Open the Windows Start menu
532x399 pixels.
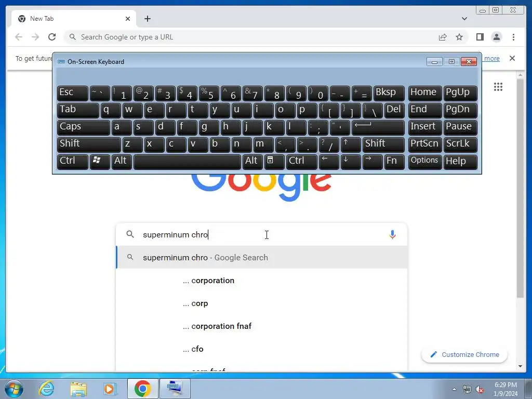point(14,389)
